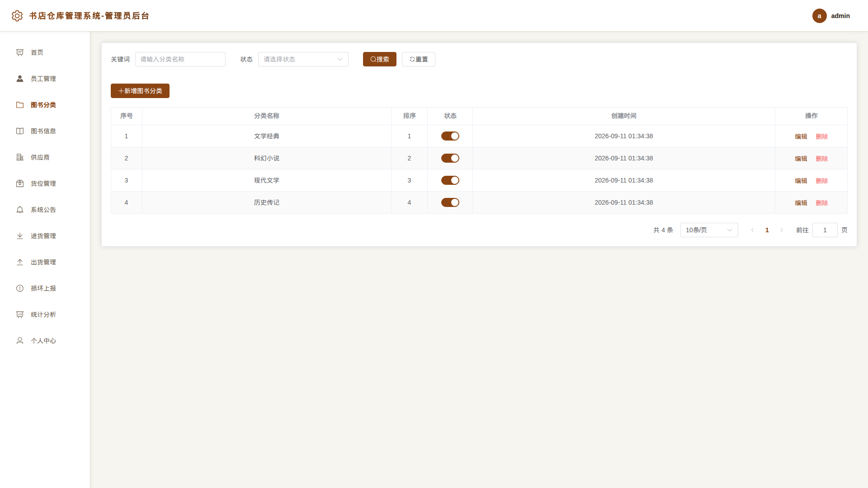Delete the 历史传记 category row
This screenshot has height=488, width=868.
click(822, 203)
